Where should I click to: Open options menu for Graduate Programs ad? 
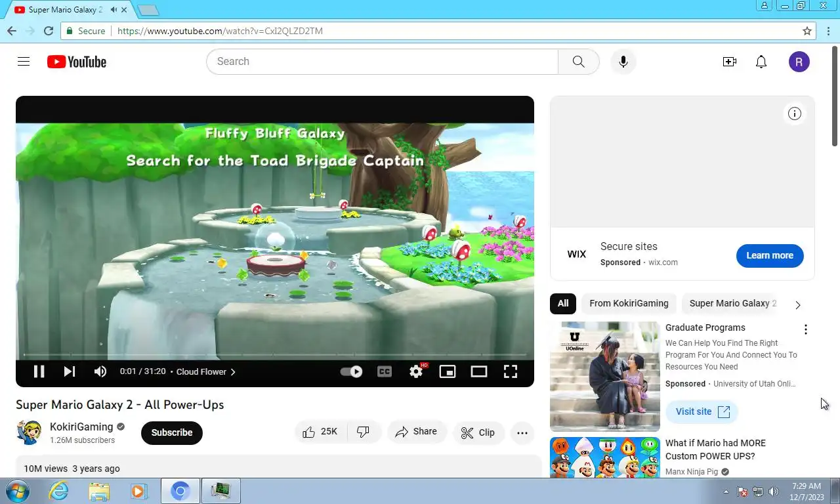tap(806, 329)
